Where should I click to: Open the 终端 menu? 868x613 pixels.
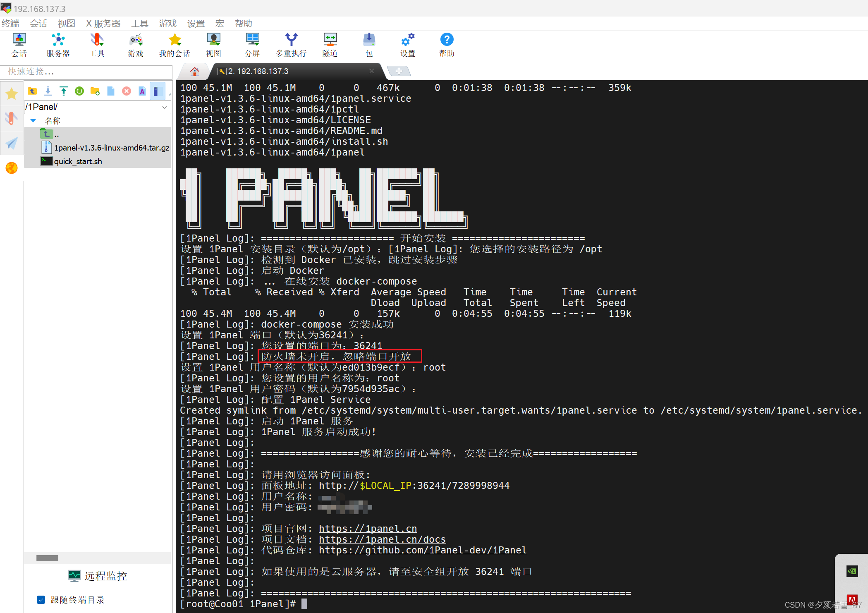click(10, 23)
